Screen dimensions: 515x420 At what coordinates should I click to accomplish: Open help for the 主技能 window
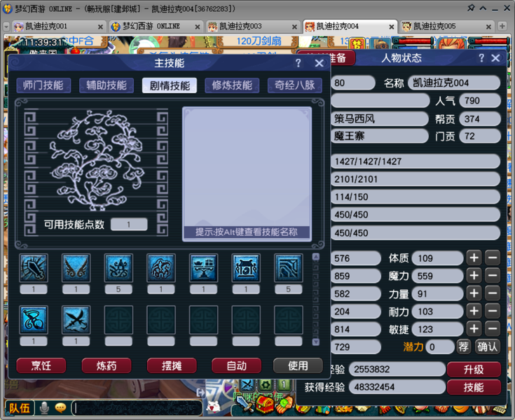[x=298, y=63]
